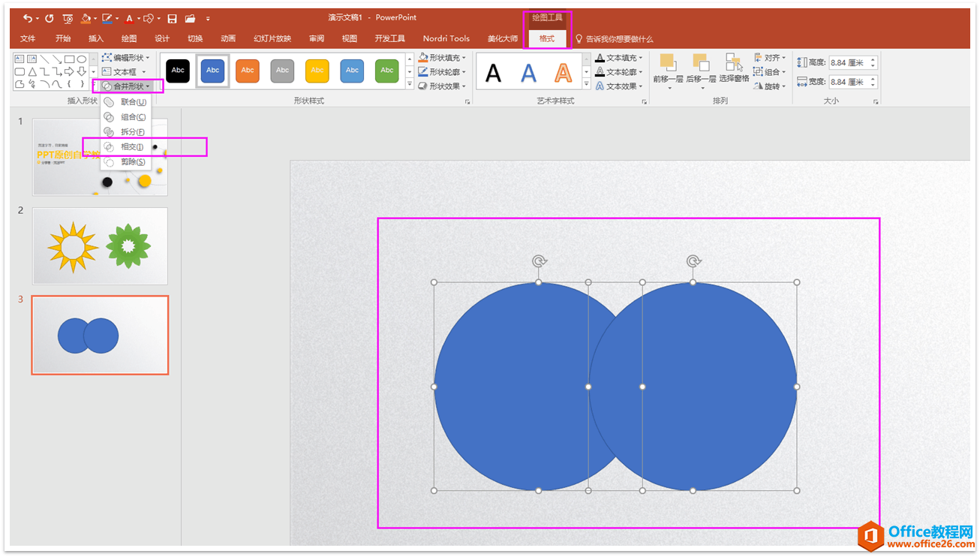Select the right arrow shape in shapes gallery
This screenshot has width=980, height=557.
pos(69,71)
